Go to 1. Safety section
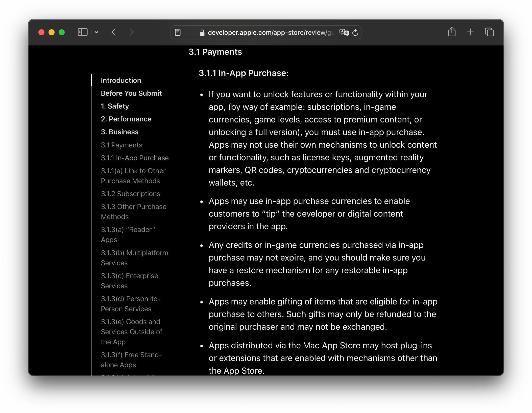 point(115,106)
